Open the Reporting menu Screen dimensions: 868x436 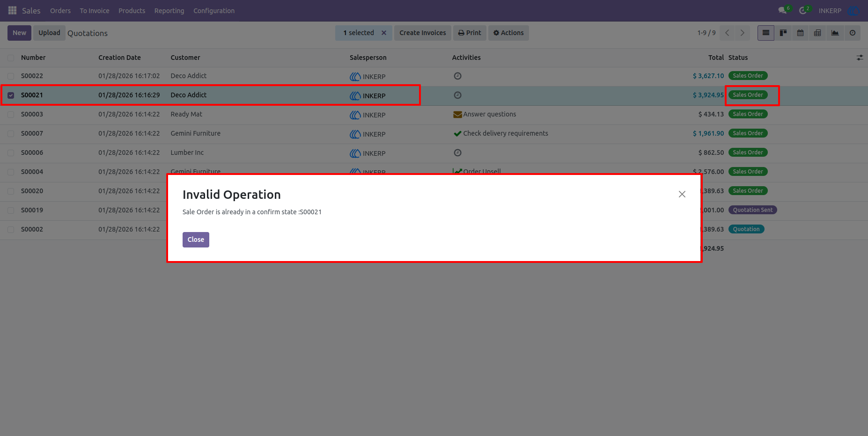pyautogui.click(x=169, y=11)
